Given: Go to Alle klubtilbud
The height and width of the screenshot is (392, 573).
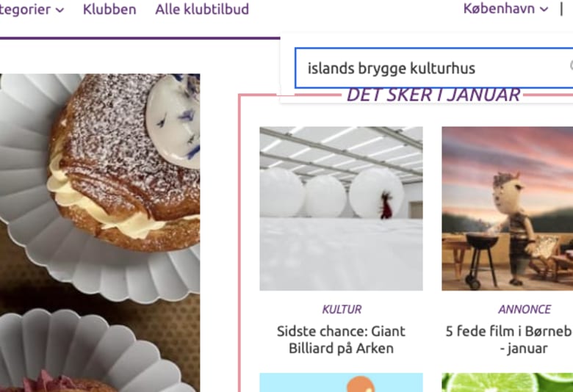Looking at the screenshot, I should pos(202,9).
